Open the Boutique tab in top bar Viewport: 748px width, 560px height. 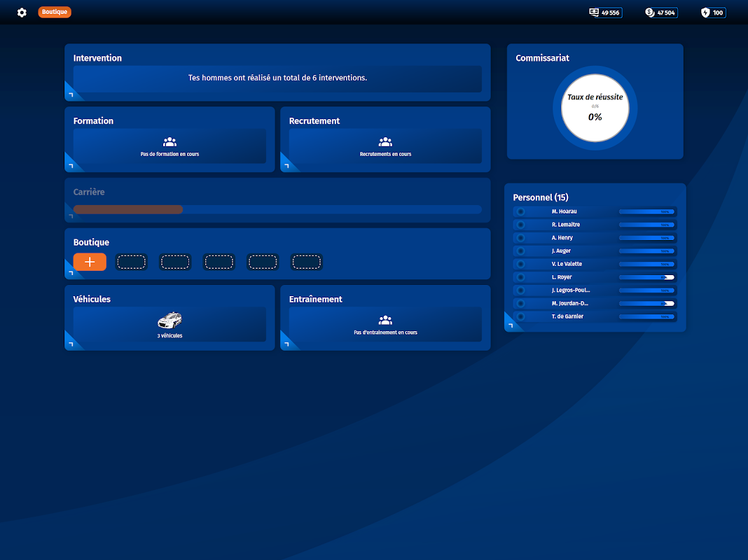(55, 12)
